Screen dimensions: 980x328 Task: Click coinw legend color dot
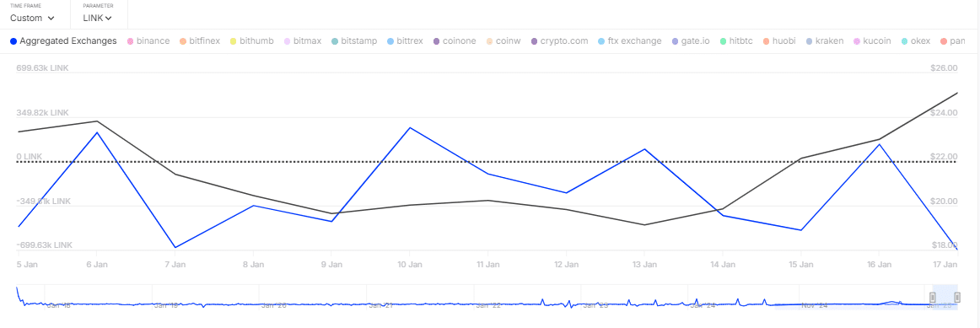[489, 41]
